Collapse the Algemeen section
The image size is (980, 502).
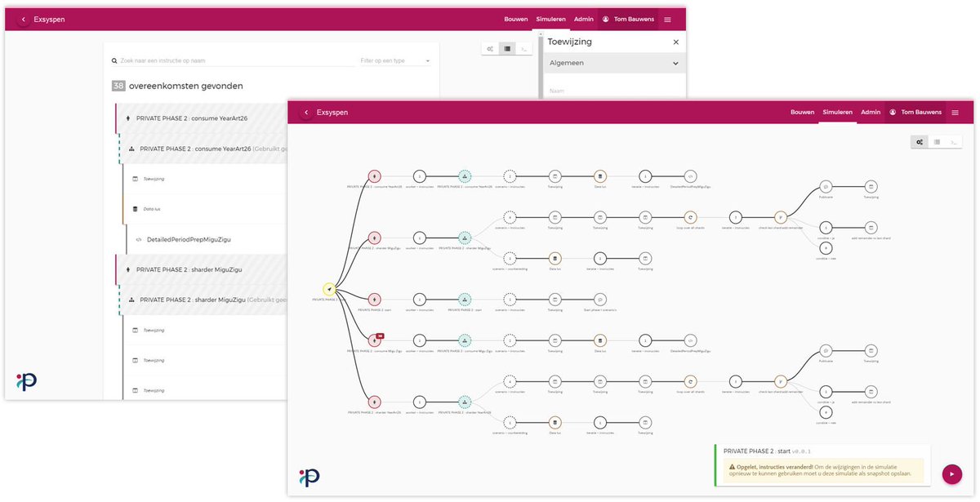point(615,63)
